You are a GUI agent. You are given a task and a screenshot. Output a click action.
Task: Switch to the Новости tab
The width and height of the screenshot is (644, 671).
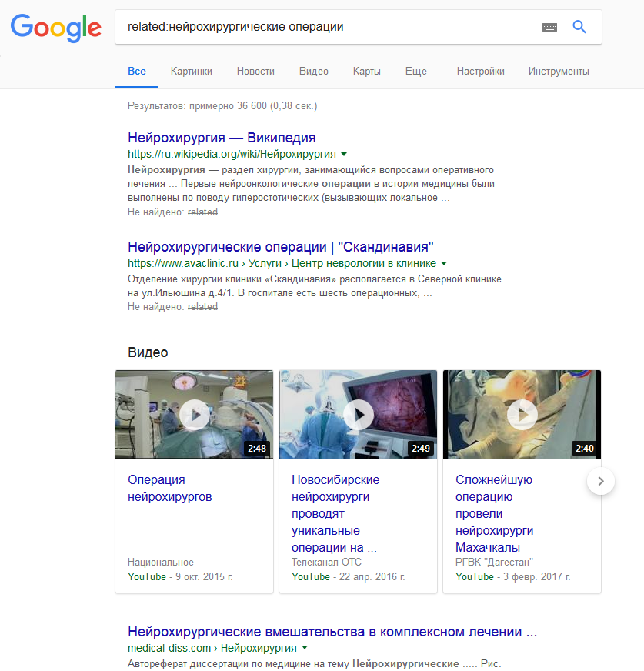tap(255, 71)
